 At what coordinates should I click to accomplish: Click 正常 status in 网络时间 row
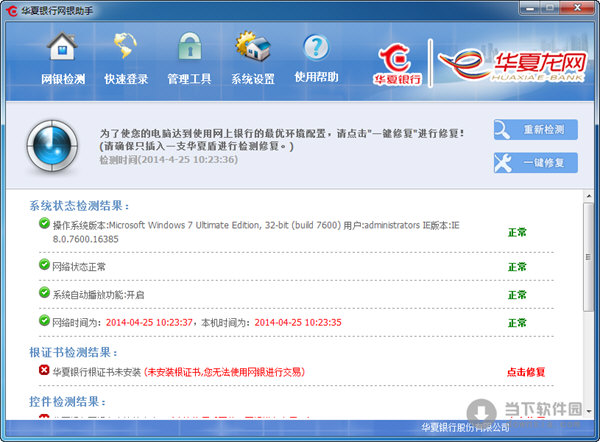click(x=517, y=323)
